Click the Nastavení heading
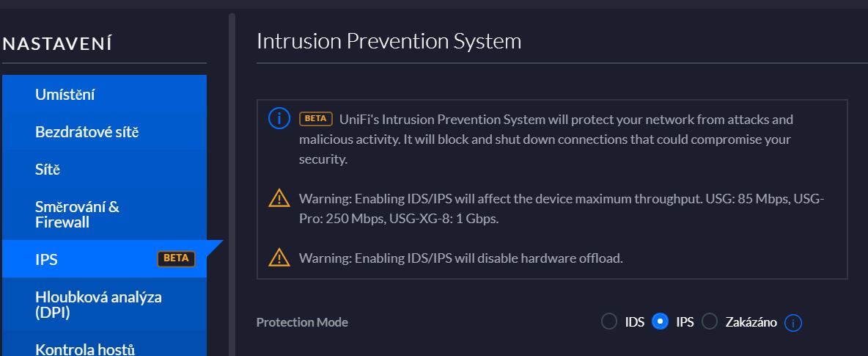Screen dimensions: 868x356 click(58, 44)
